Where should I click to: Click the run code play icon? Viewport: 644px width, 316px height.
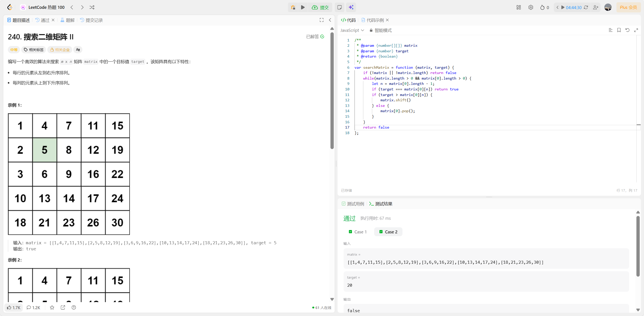tap(303, 7)
